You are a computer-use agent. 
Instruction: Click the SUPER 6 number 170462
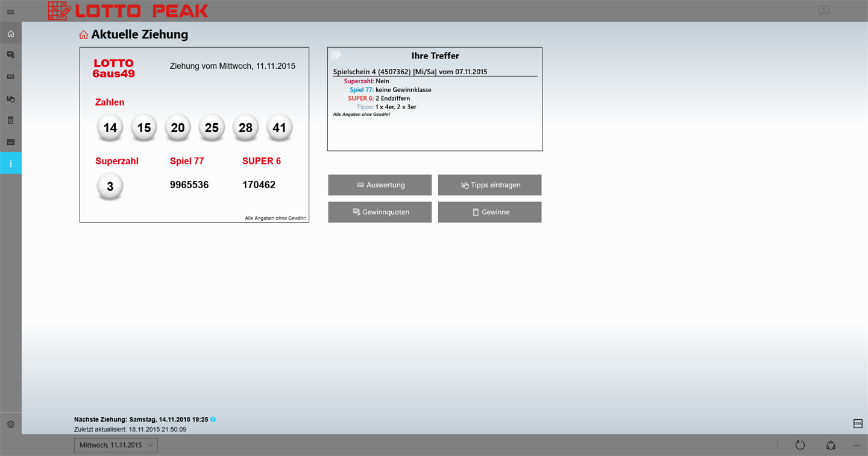click(259, 185)
